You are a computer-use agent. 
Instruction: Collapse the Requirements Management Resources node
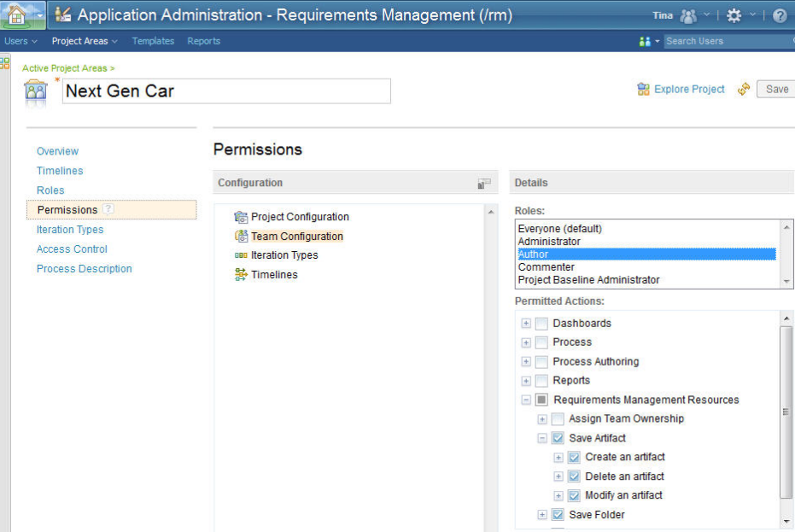point(526,400)
